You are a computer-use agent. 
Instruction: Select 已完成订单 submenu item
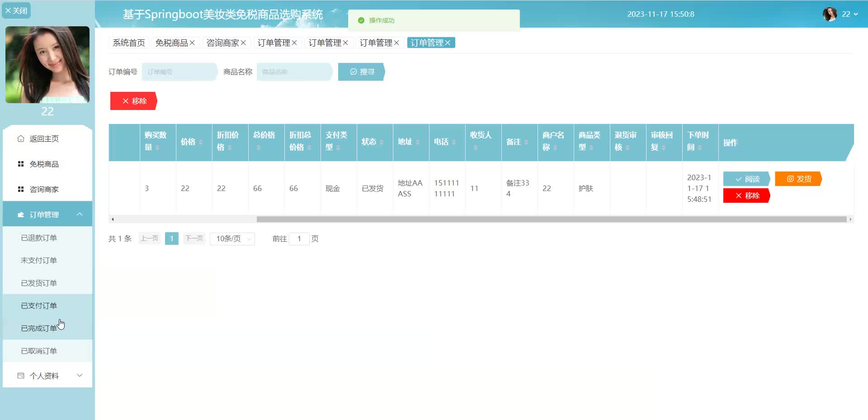click(47, 328)
